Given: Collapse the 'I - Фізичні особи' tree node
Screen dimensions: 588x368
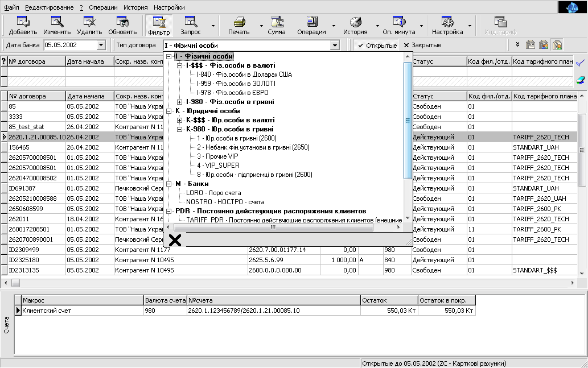Looking at the screenshot, I should (169, 56).
